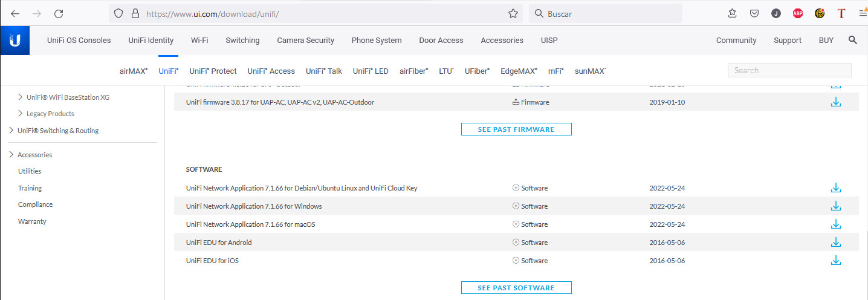Open the Support link
The width and height of the screenshot is (868, 300).
(x=788, y=41)
